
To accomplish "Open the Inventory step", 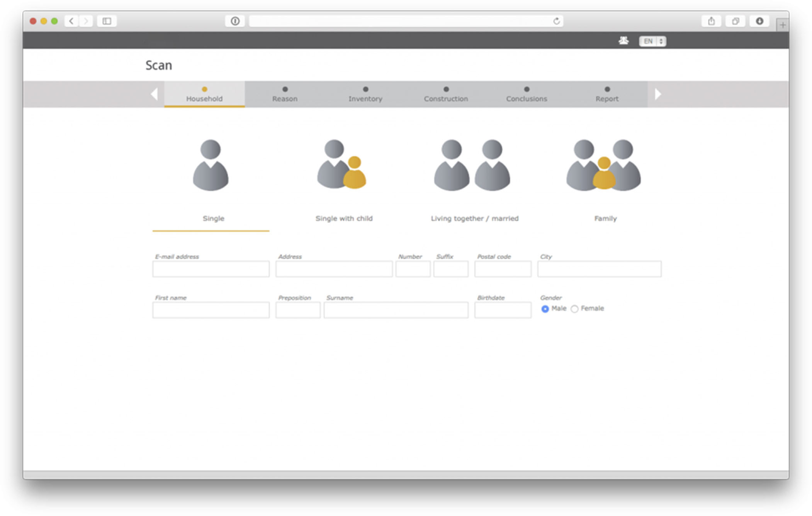I will (x=365, y=98).
